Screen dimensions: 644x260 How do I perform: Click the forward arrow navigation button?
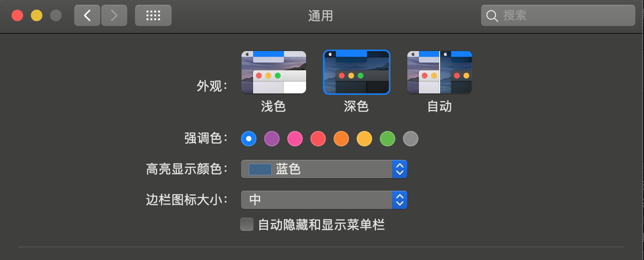point(114,15)
